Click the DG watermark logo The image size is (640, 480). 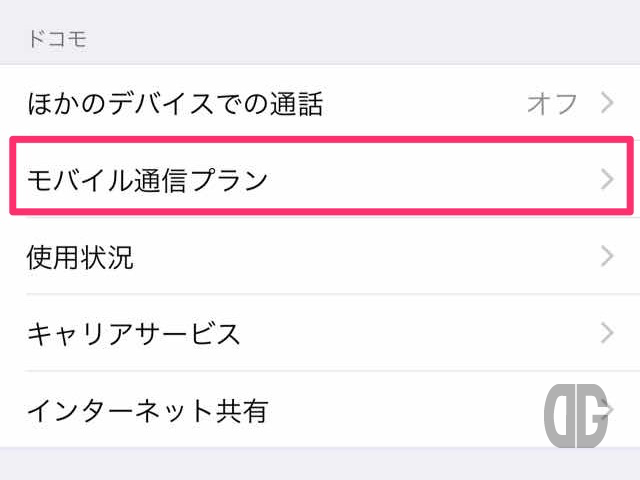[x=576, y=416]
